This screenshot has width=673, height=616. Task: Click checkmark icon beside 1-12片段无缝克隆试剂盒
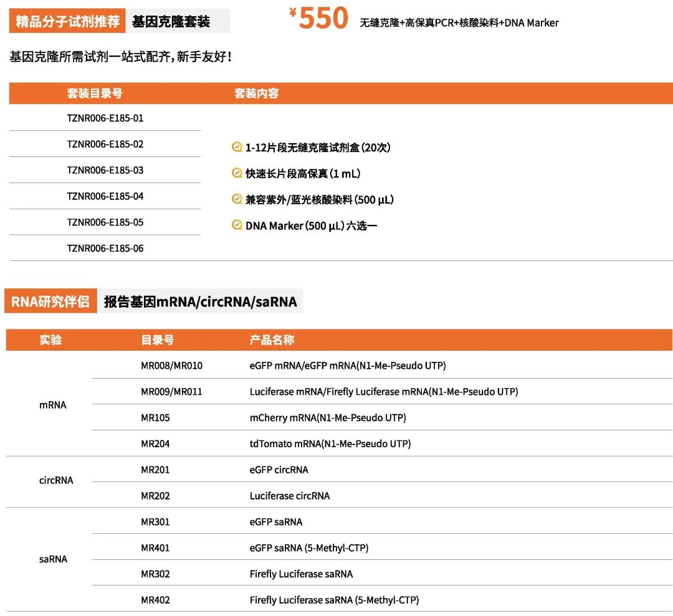tap(237, 147)
